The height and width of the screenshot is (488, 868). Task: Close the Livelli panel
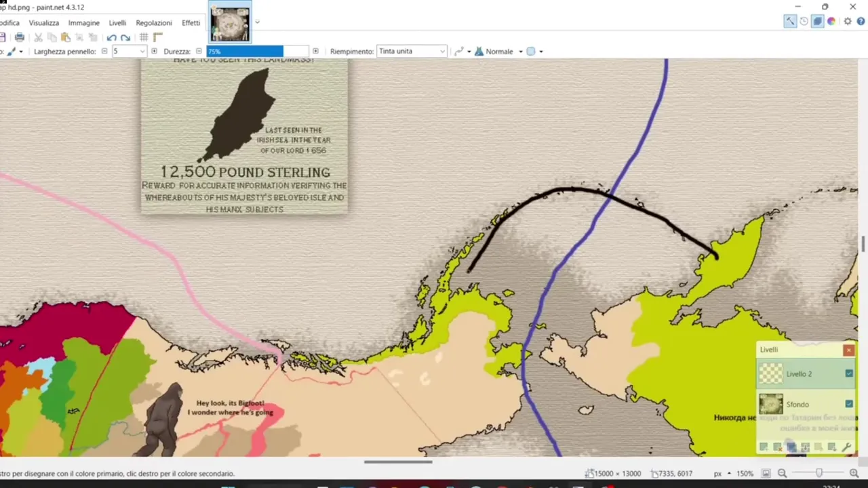(x=848, y=350)
